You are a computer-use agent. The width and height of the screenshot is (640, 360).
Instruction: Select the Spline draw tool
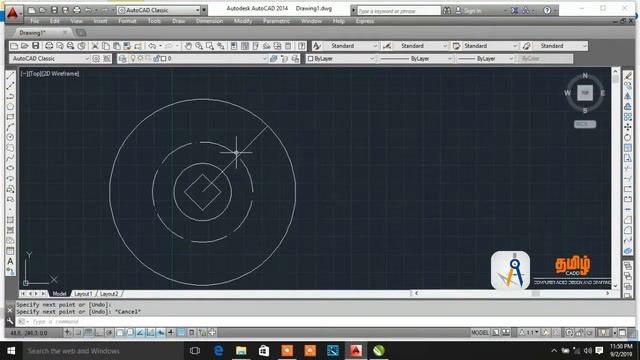point(11,158)
